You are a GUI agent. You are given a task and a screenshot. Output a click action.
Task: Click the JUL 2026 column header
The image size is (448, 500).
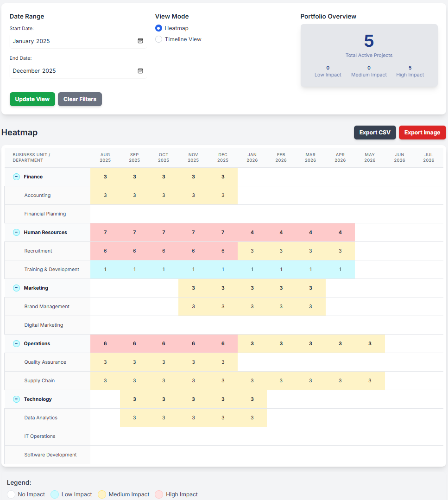click(x=429, y=158)
